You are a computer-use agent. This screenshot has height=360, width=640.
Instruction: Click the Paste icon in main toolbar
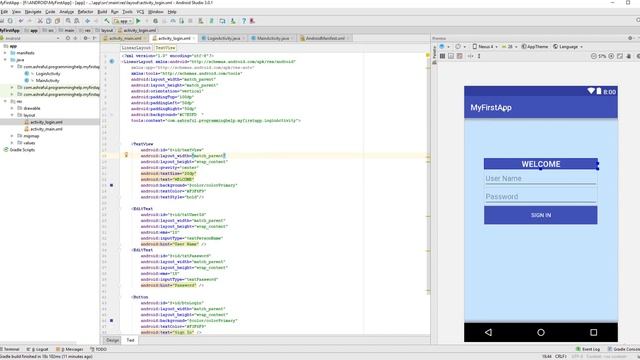(58, 21)
